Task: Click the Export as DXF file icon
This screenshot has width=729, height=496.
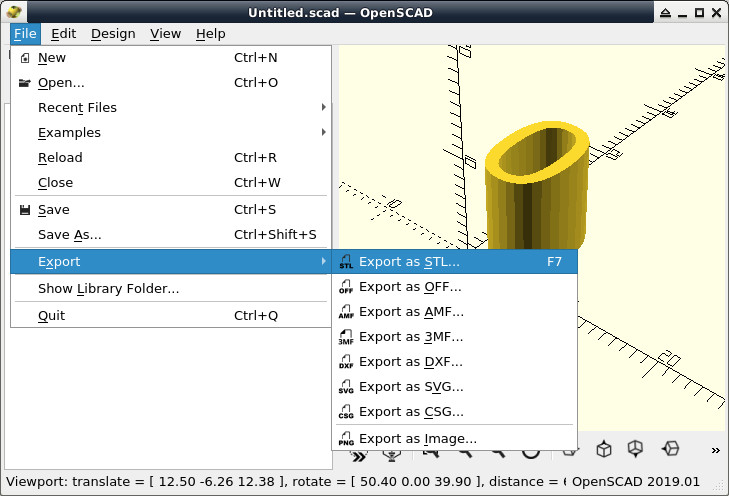Action: click(x=346, y=362)
